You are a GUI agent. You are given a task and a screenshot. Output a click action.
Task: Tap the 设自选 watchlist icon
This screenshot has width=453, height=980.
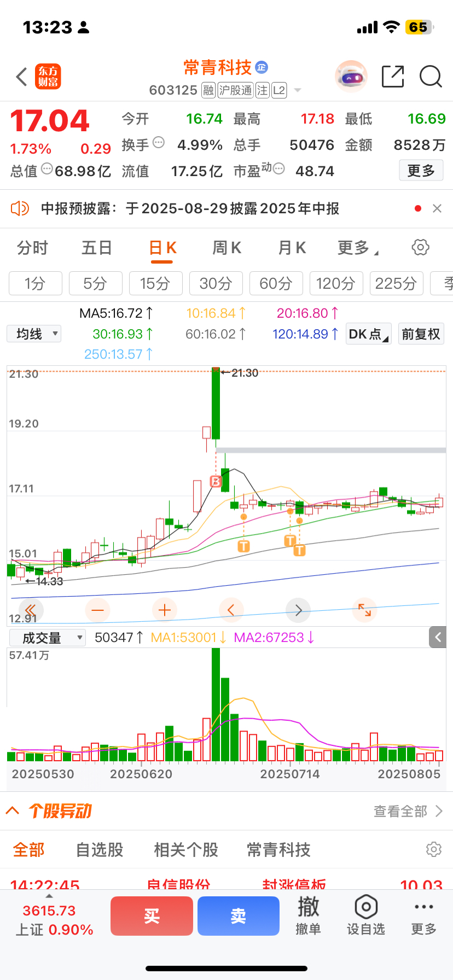coord(366,916)
